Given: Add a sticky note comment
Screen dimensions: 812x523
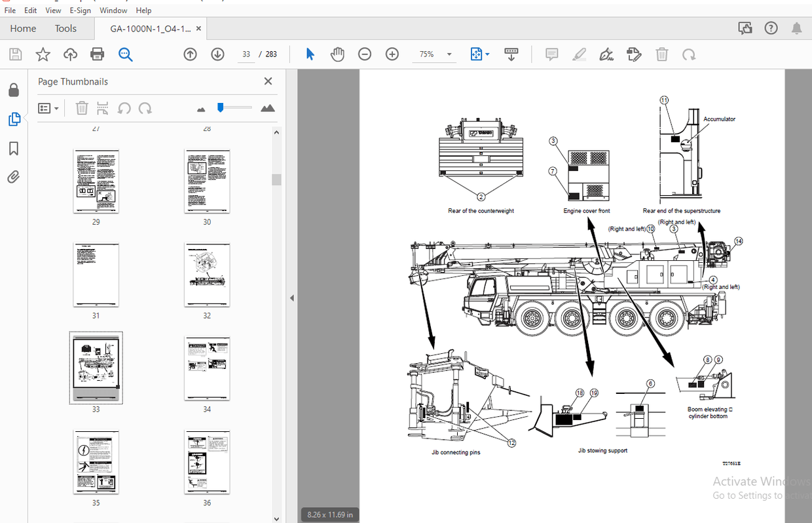Looking at the screenshot, I should click(x=551, y=54).
